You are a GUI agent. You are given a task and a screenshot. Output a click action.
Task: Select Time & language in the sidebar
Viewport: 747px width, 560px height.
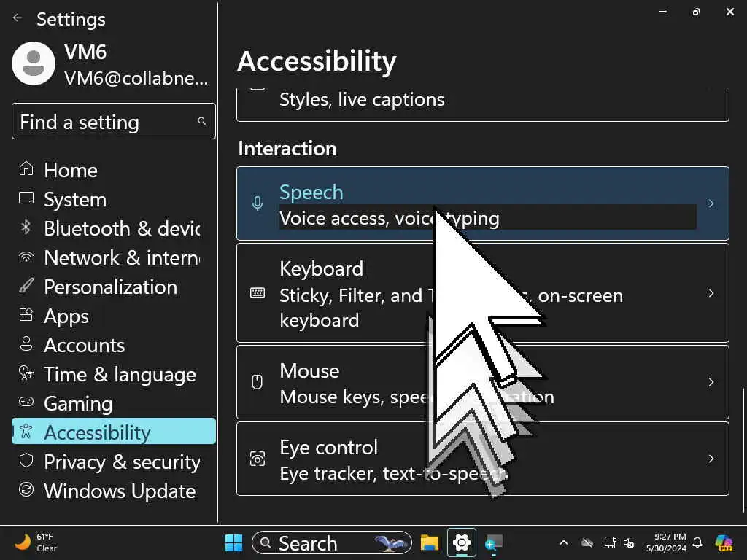click(113, 374)
